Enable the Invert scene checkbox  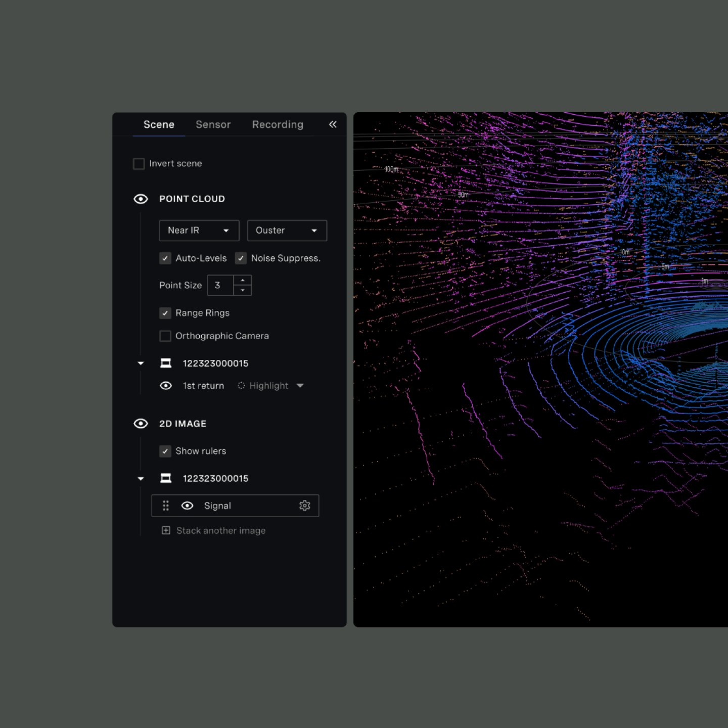139,164
